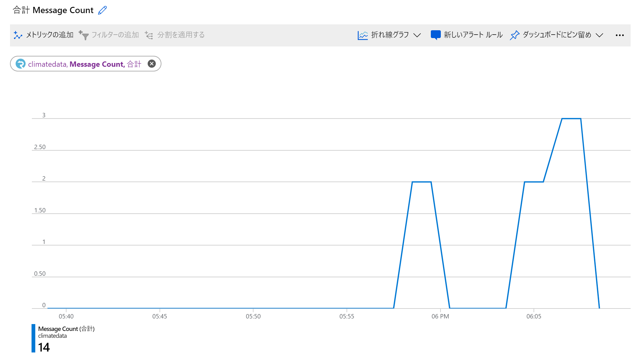This screenshot has height=364, width=640.
Task: Click メトリックの追加 text
Action: pyautogui.click(x=50, y=35)
